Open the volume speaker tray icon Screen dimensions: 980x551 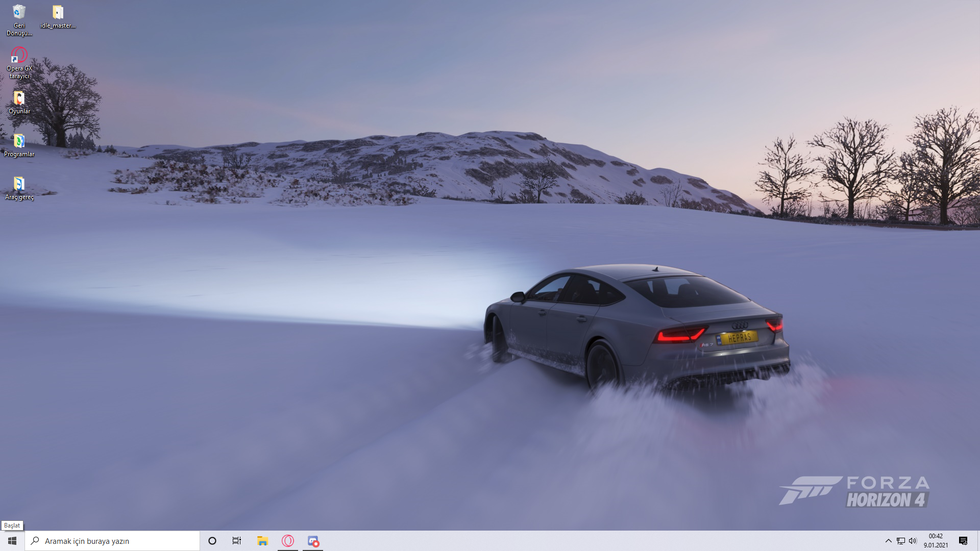(913, 541)
